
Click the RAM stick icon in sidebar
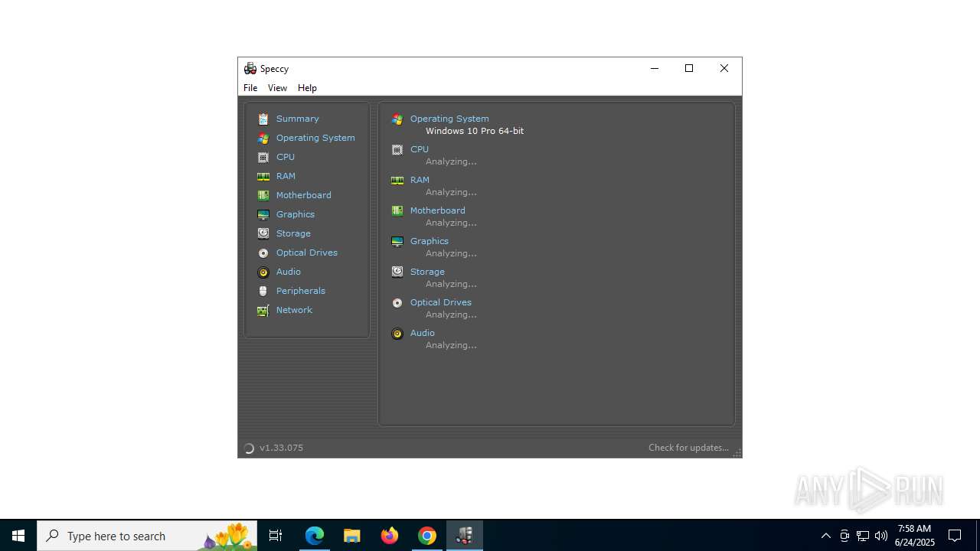pyautogui.click(x=263, y=176)
